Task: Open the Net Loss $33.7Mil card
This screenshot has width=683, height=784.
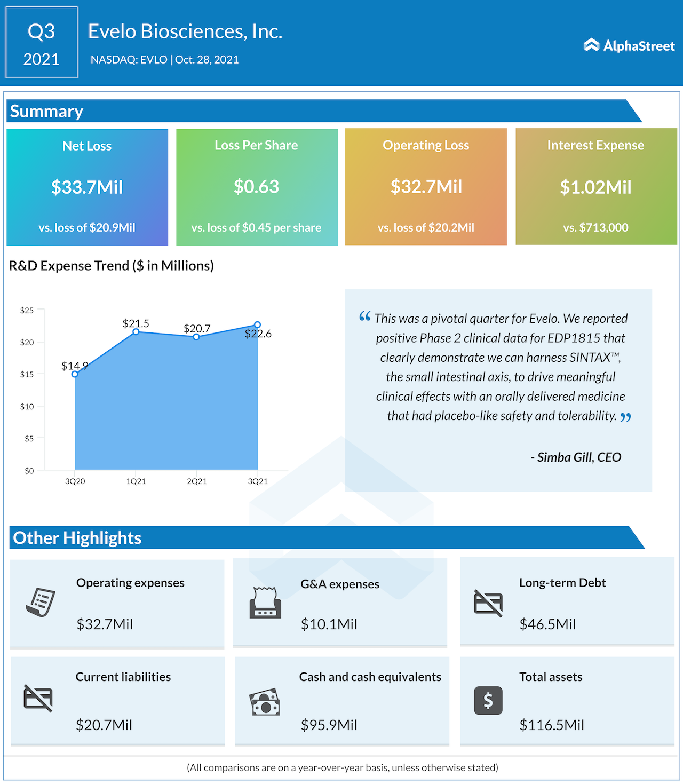Action: 88,187
